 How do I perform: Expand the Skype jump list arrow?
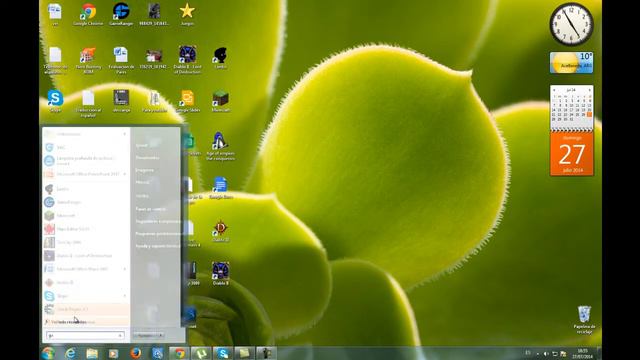124,296
